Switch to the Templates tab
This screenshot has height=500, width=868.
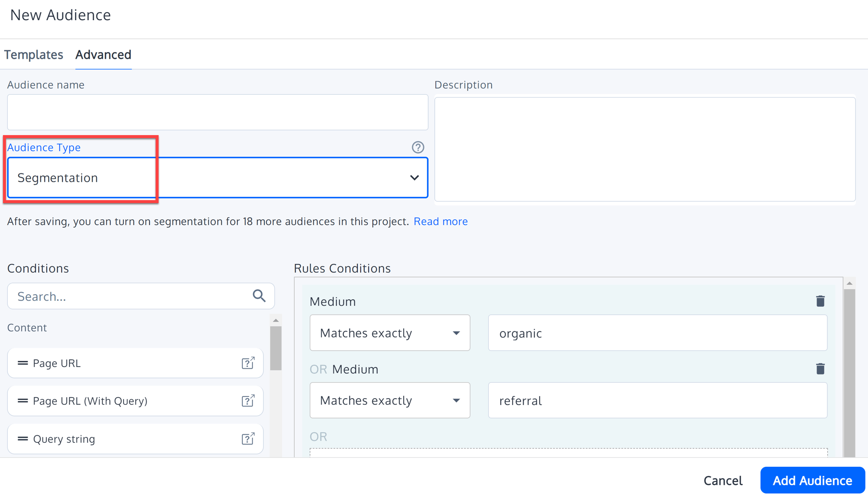pyautogui.click(x=34, y=55)
